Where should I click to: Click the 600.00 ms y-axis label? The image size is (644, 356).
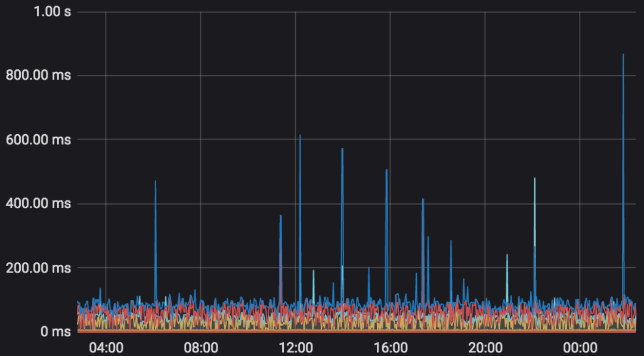[x=38, y=140]
